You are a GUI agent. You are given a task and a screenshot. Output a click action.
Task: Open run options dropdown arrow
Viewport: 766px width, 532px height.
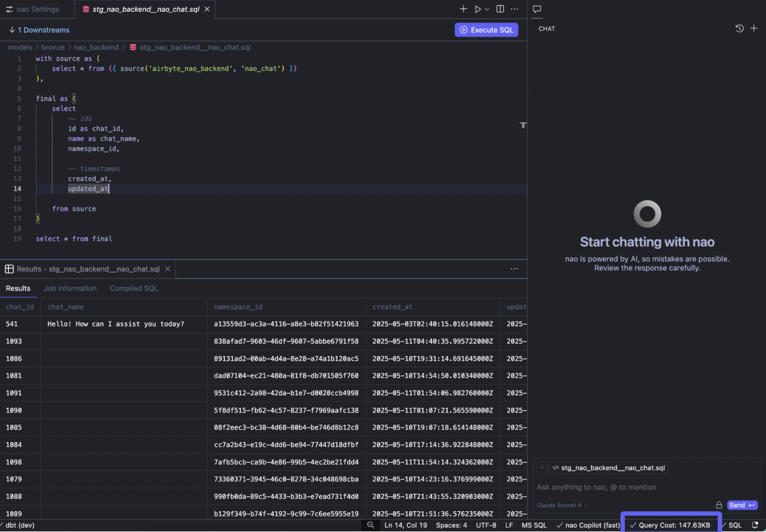pyautogui.click(x=487, y=9)
